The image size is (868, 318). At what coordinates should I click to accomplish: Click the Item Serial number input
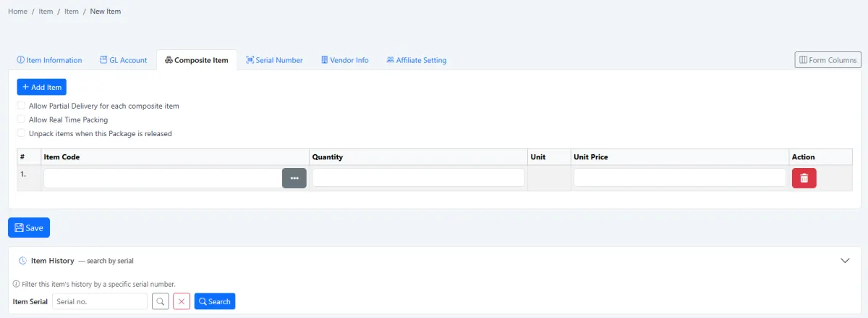pos(100,301)
